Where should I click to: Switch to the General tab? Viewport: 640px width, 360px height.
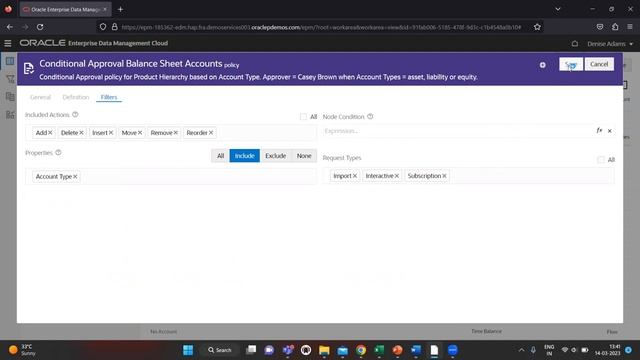40,97
